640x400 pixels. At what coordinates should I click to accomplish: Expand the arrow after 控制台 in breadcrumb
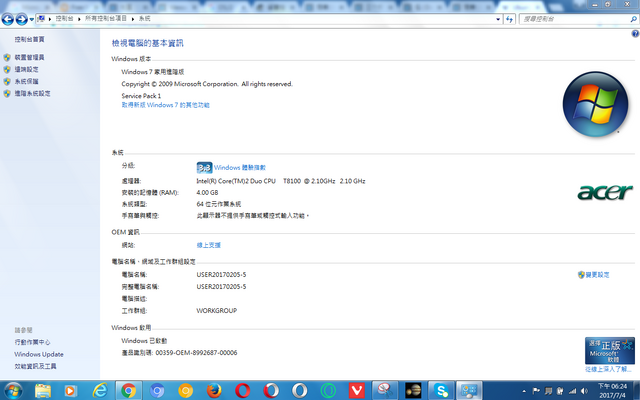[79, 19]
